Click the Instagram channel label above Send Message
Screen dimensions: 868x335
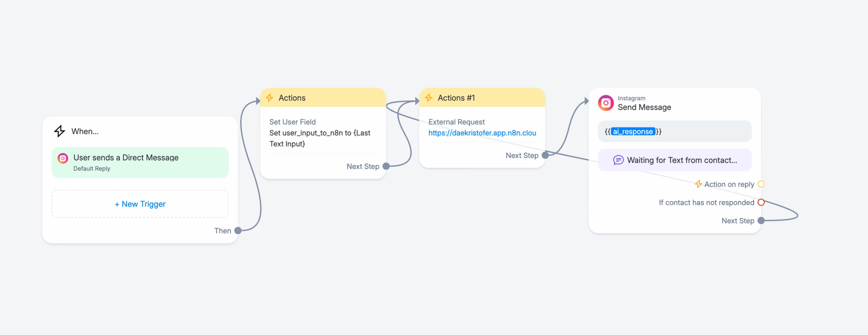click(x=631, y=98)
